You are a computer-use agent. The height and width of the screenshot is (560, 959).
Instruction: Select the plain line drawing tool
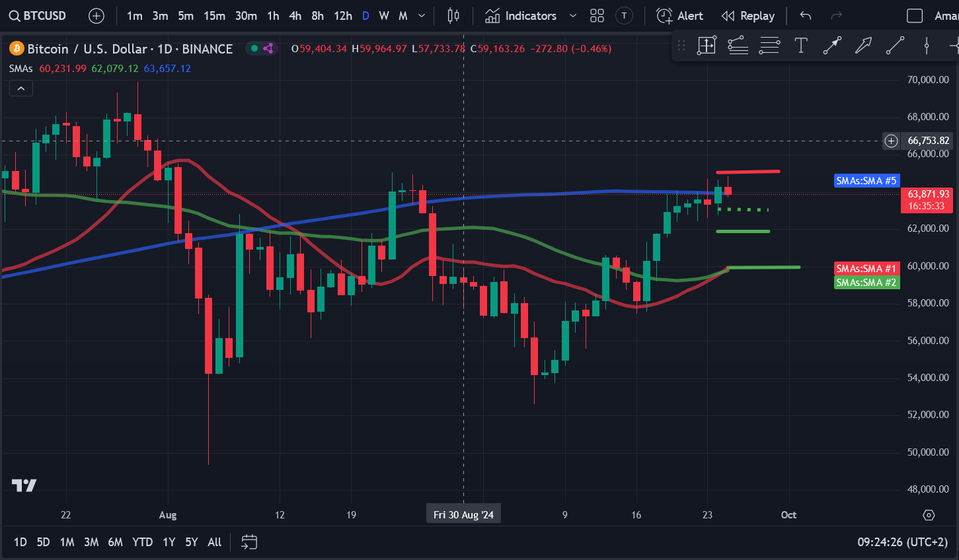[895, 46]
